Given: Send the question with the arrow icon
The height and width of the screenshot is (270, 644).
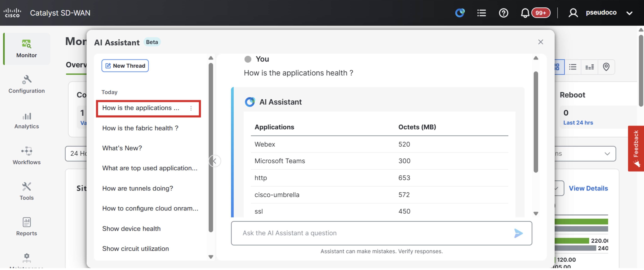Looking at the screenshot, I should pos(518,233).
